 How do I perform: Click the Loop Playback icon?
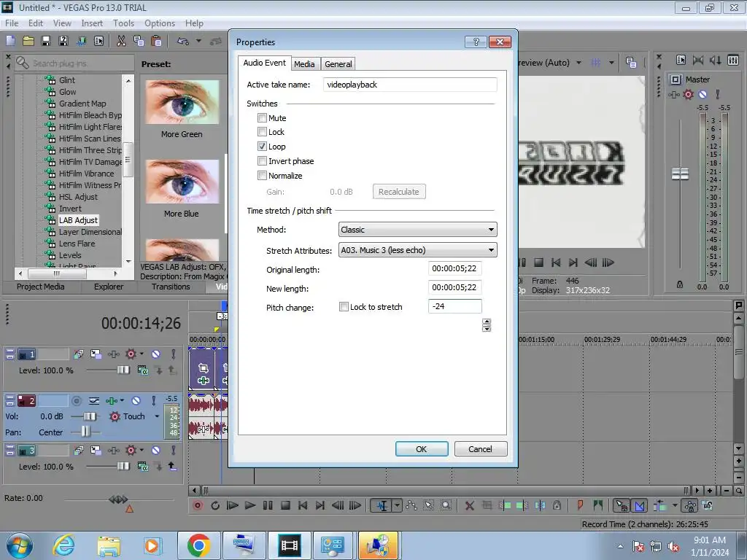pyautogui.click(x=215, y=505)
